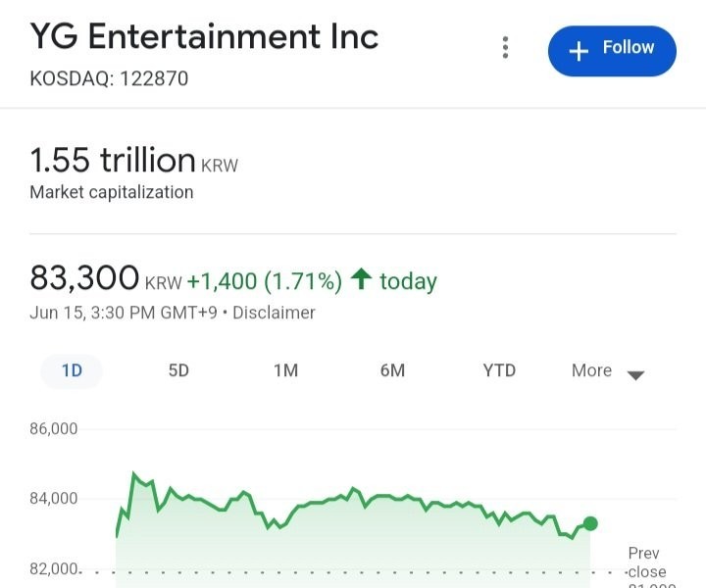
Task: Switch to the YTD chart view
Action: tap(499, 370)
